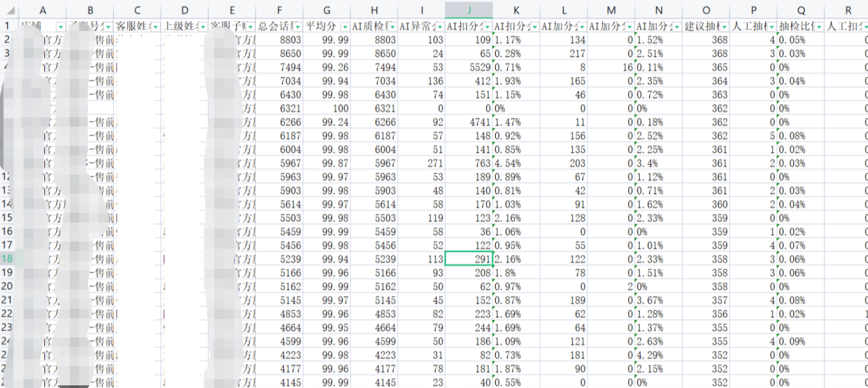Open filter dropdown in column E header
The width and height of the screenshot is (868, 388).
(x=250, y=27)
